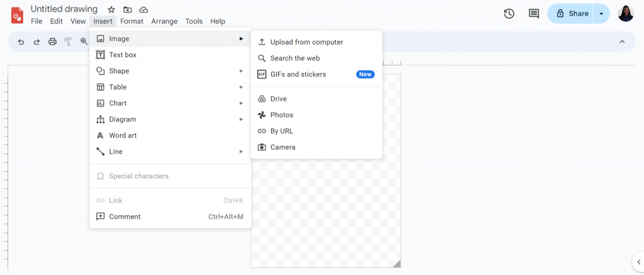Click the Move to folder icon
This screenshot has width=644, height=275.
(128, 9)
